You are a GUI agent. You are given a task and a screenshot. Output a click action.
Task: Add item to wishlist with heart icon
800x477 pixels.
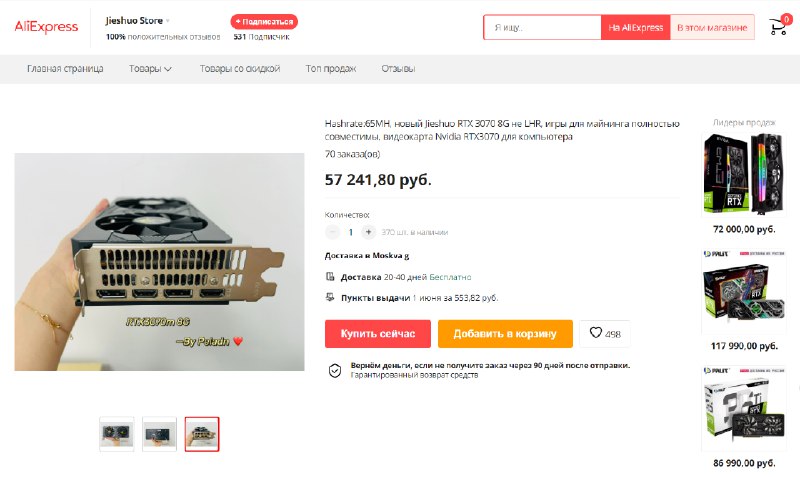(x=605, y=334)
